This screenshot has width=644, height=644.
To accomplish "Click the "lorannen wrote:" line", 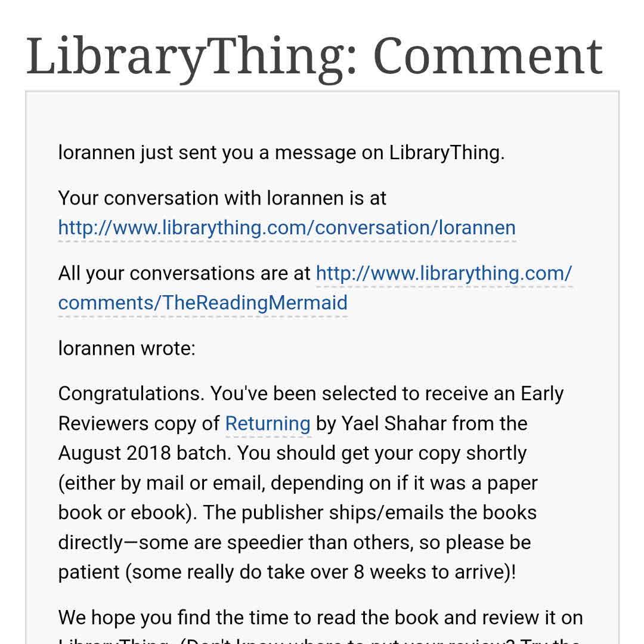I will [x=126, y=348].
